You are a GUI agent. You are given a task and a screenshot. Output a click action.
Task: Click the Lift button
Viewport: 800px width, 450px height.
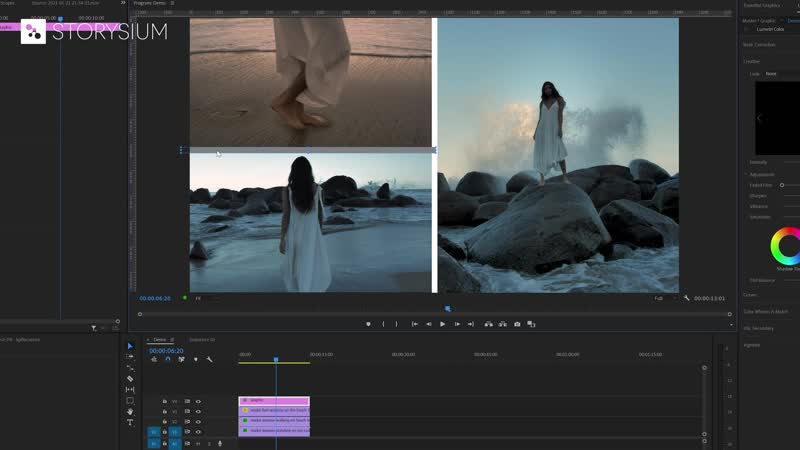click(x=489, y=324)
